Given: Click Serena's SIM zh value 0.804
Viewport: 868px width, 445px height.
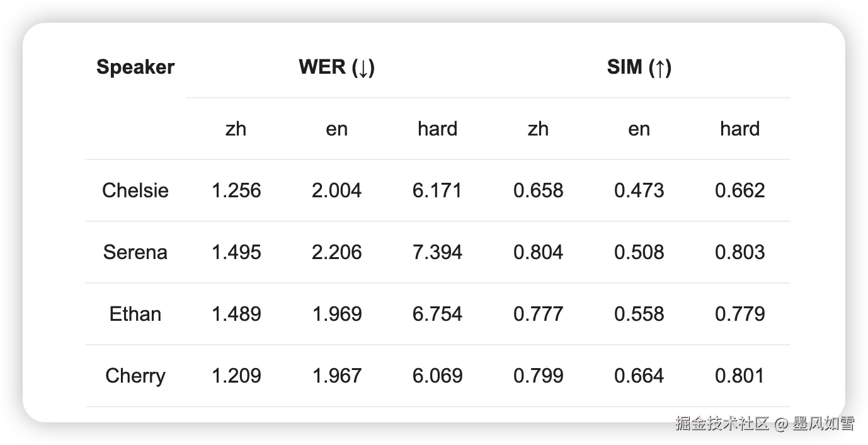Looking at the screenshot, I should [539, 252].
